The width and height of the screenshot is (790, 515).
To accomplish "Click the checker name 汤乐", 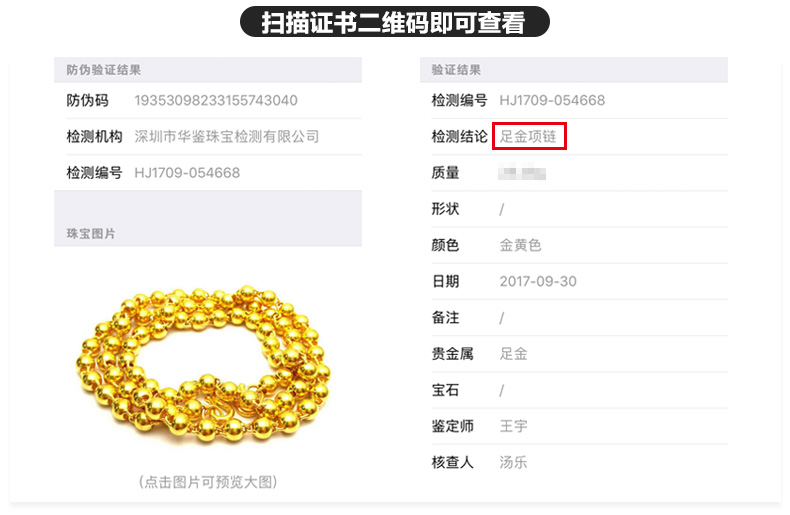I will coord(513,462).
